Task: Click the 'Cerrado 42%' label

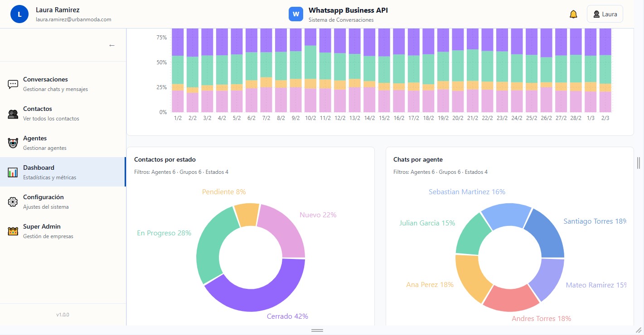Action: click(287, 316)
